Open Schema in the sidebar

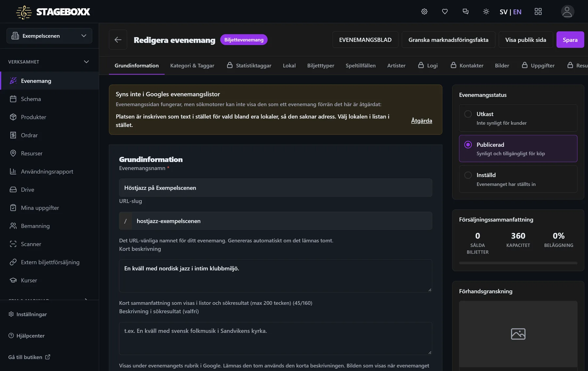pos(49,99)
